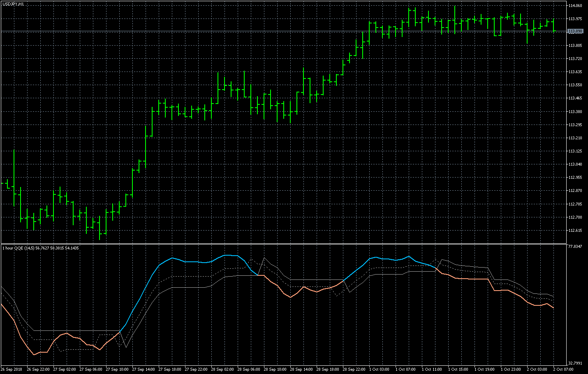Click the 2 Oct 07:00 time label
This screenshot has width=588, height=374.
pos(564,369)
